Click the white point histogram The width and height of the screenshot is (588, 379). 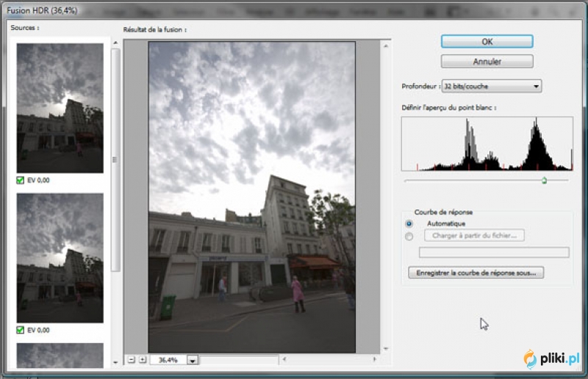coord(487,144)
